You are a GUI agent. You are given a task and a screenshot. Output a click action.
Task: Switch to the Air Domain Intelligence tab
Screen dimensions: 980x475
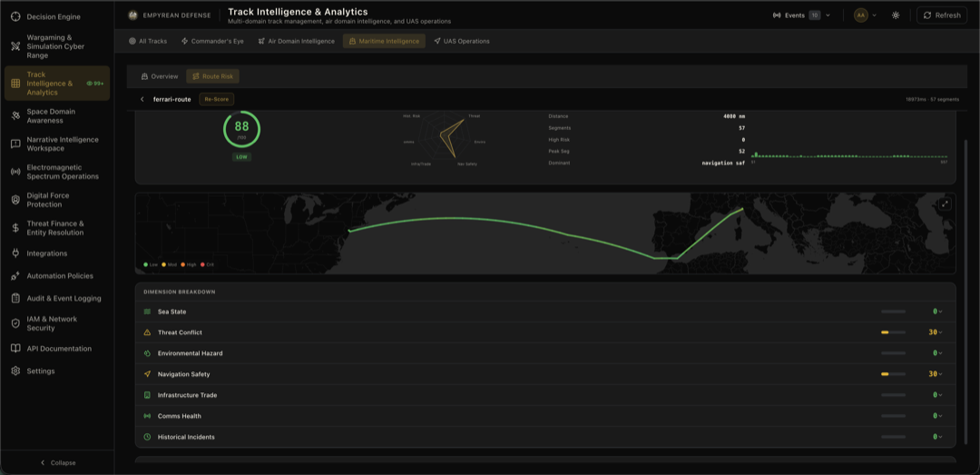point(297,41)
